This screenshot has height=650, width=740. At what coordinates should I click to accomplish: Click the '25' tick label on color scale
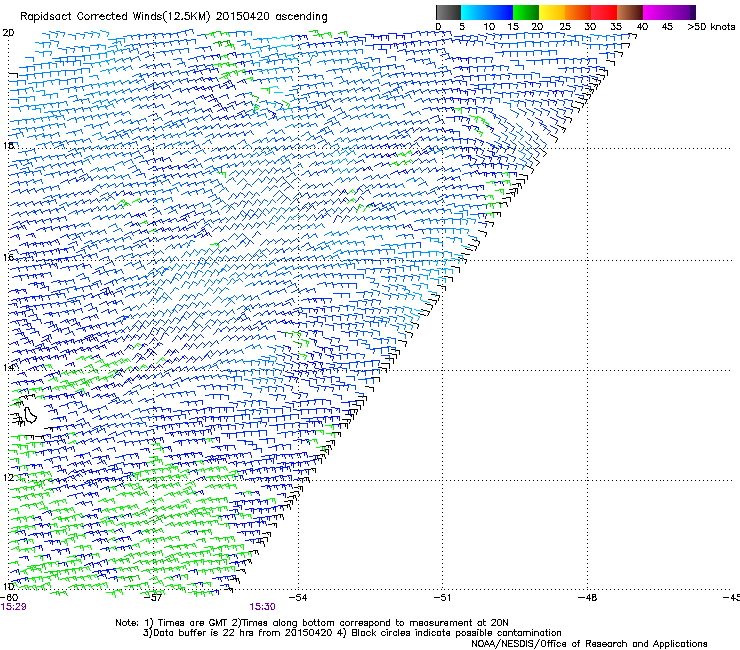[564, 27]
